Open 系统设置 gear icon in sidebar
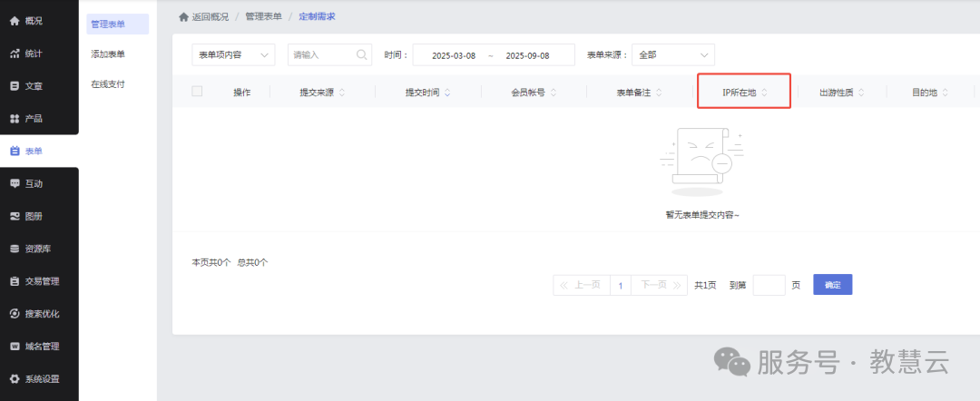The height and width of the screenshot is (401, 980). pyautogui.click(x=15, y=379)
